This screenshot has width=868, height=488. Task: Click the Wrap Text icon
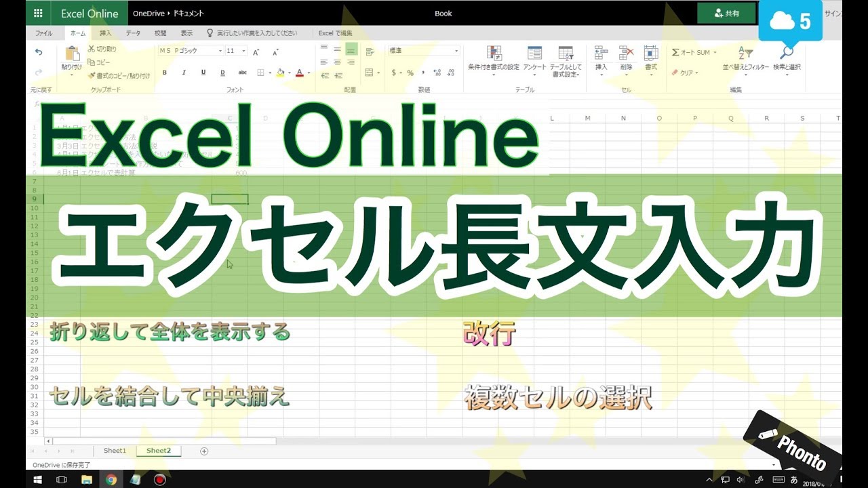click(x=370, y=52)
